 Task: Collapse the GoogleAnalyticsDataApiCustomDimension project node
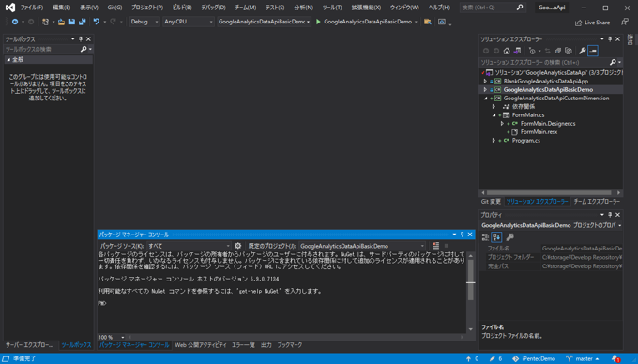coord(485,99)
